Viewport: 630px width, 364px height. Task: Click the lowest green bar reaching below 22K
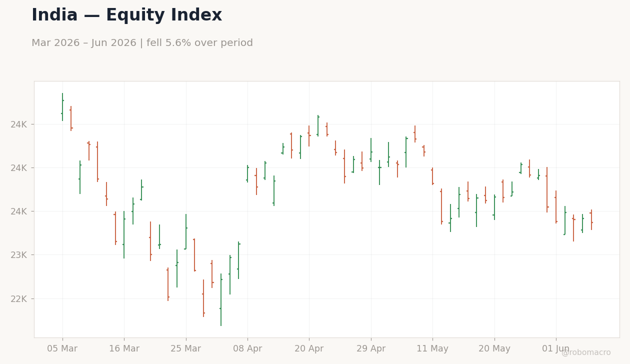coord(221,300)
